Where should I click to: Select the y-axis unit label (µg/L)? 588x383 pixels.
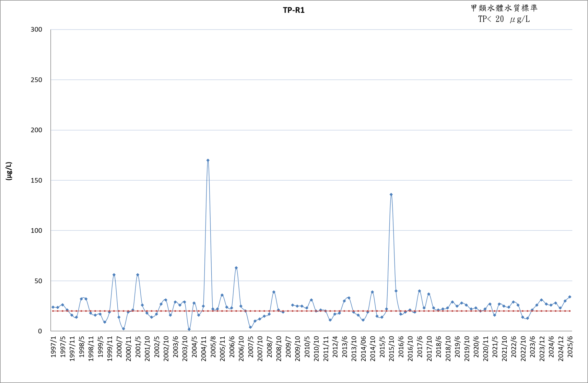[x=9, y=171]
